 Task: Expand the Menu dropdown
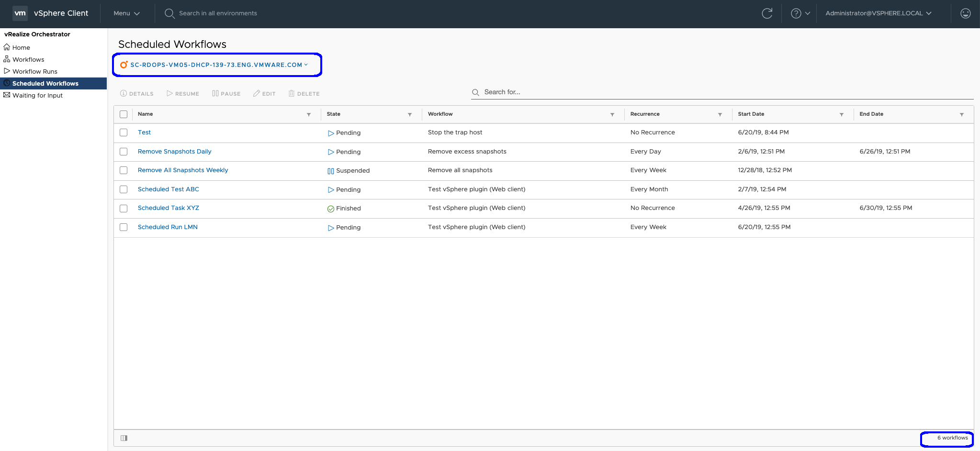pos(126,13)
